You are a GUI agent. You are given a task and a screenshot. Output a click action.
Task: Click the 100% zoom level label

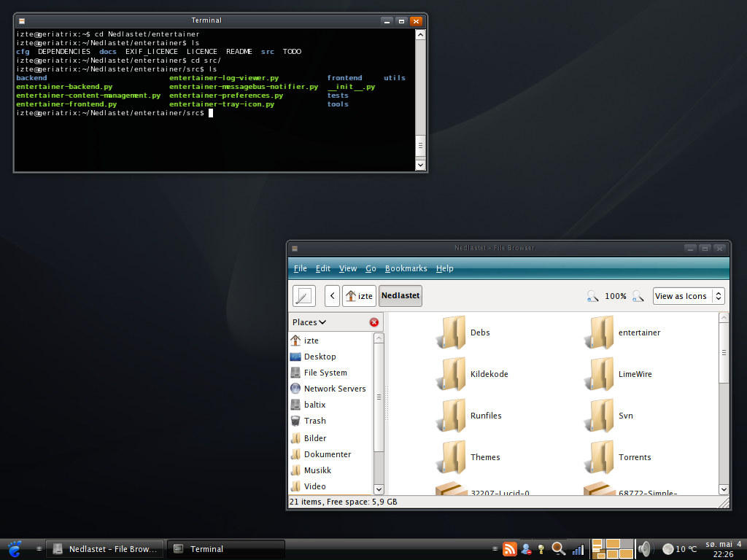[616, 296]
